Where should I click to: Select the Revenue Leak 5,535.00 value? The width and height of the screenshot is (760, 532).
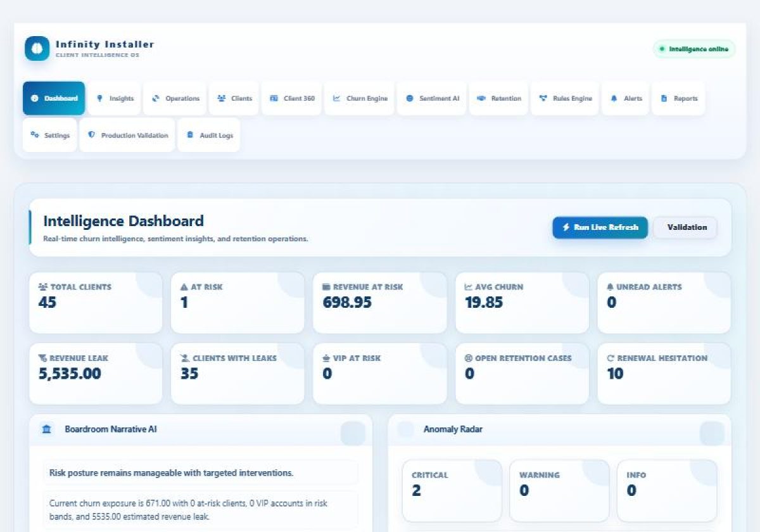70,374
